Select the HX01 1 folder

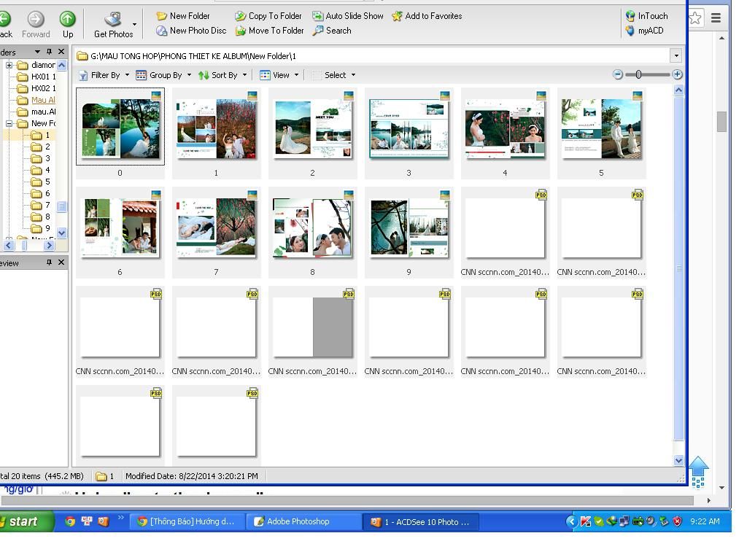(36, 76)
